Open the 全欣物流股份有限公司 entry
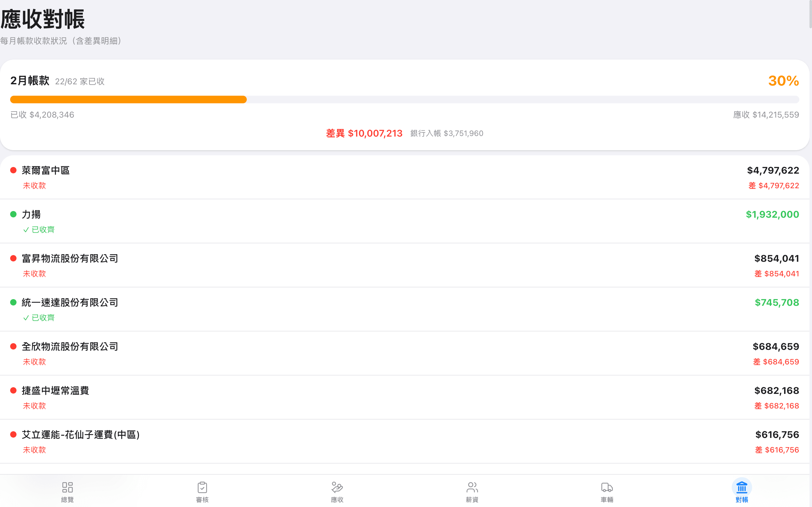 pos(70,346)
